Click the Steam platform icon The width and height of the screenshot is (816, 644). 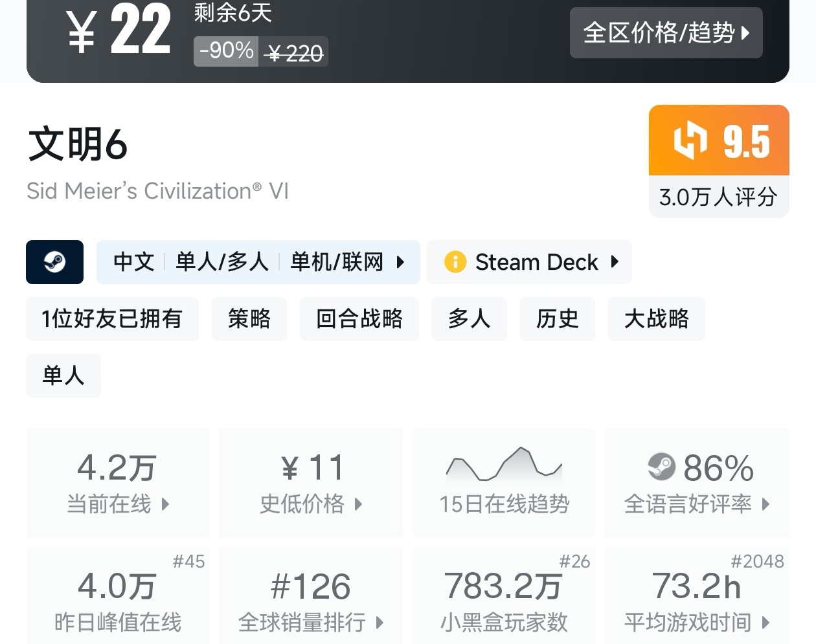click(x=54, y=262)
